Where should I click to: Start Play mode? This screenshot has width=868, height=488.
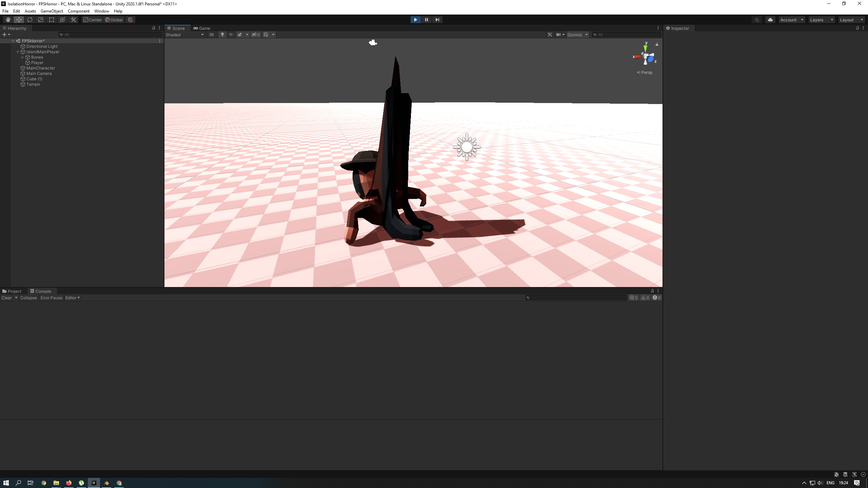[415, 20]
